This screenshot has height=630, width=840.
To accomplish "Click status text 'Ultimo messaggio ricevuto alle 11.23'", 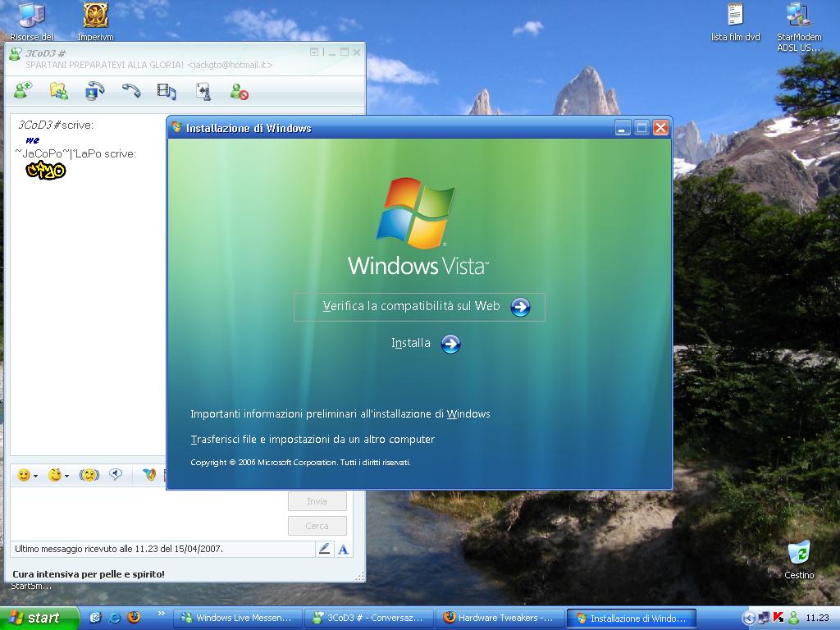I will tap(119, 549).
